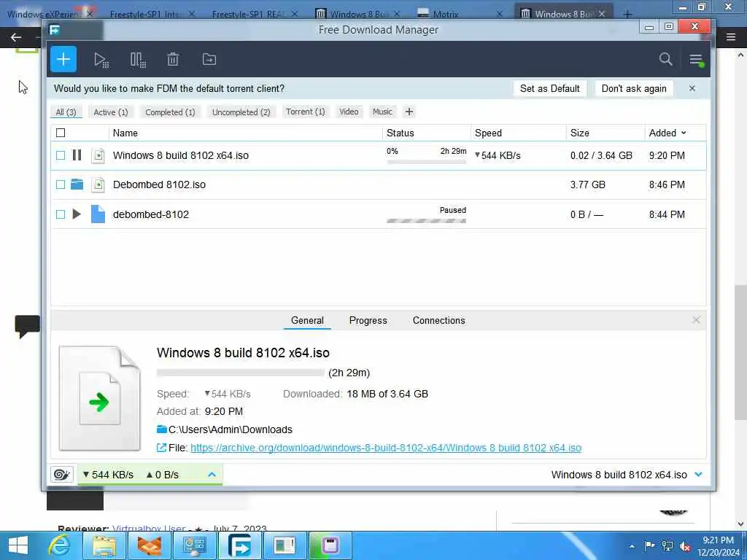Resume the debombed-8102 download

pos(77,214)
